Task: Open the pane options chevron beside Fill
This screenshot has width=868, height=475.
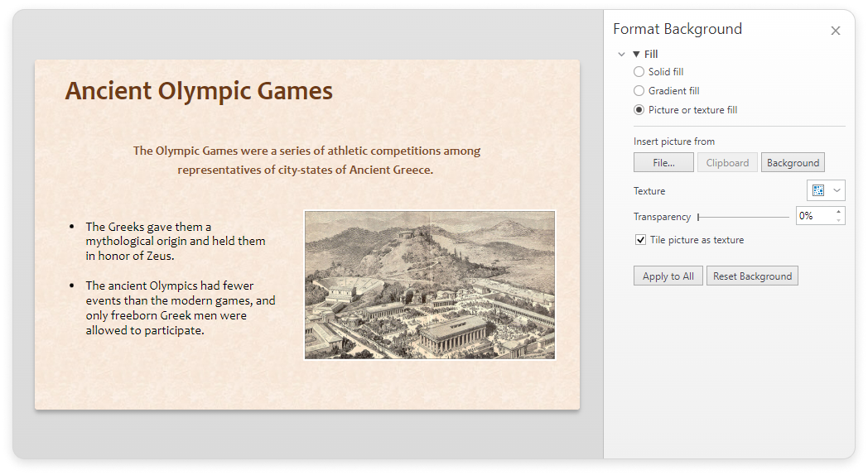Action: pyautogui.click(x=621, y=55)
